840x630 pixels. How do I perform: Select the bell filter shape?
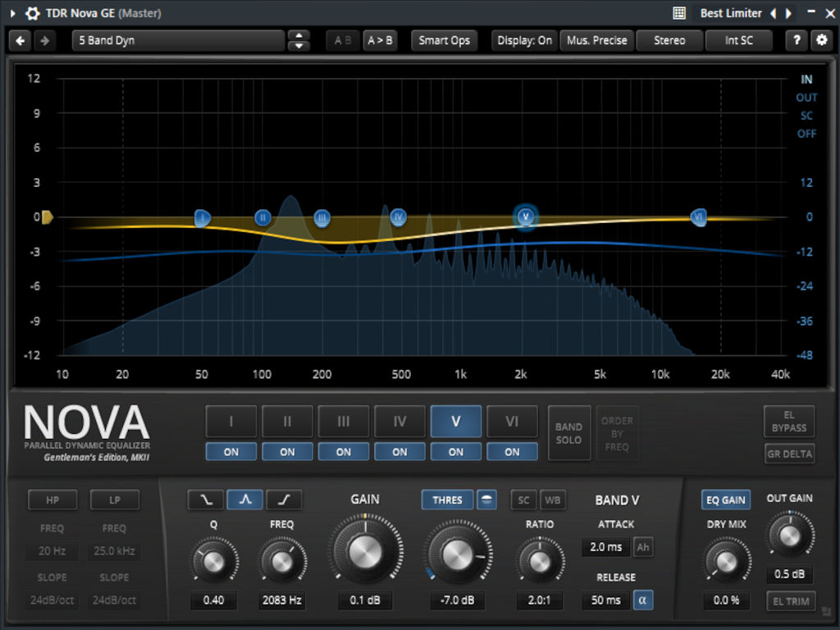(244, 500)
